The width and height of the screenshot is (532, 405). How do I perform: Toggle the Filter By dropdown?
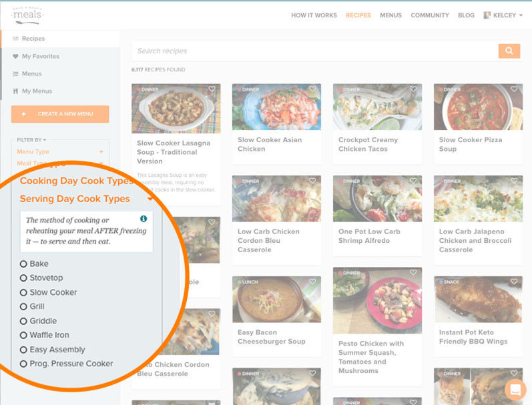pos(31,139)
